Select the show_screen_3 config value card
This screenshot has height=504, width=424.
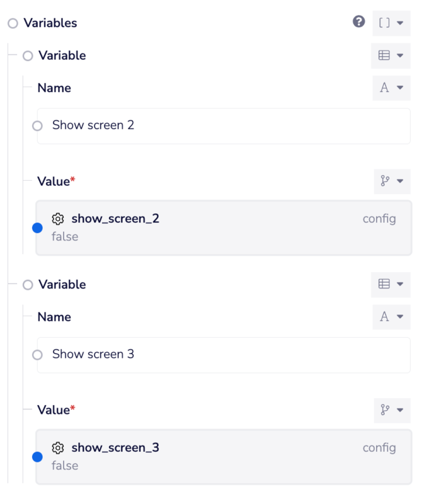click(x=224, y=457)
